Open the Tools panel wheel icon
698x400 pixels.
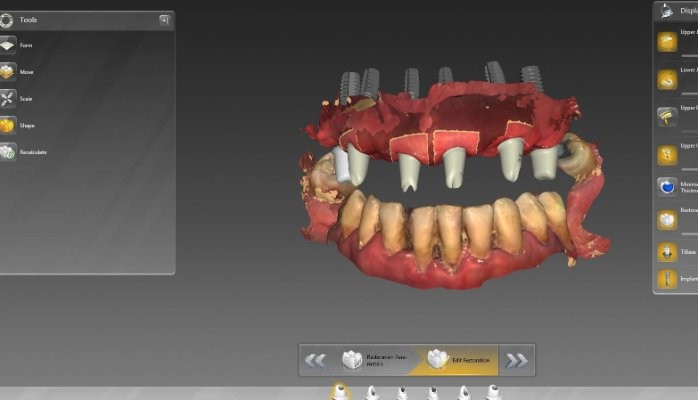click(7, 19)
